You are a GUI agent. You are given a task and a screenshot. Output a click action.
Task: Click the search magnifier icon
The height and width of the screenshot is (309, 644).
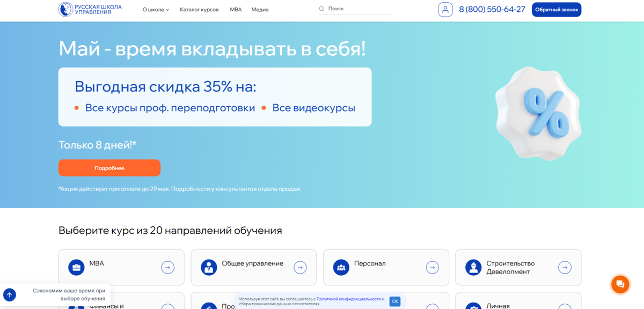[321, 9]
